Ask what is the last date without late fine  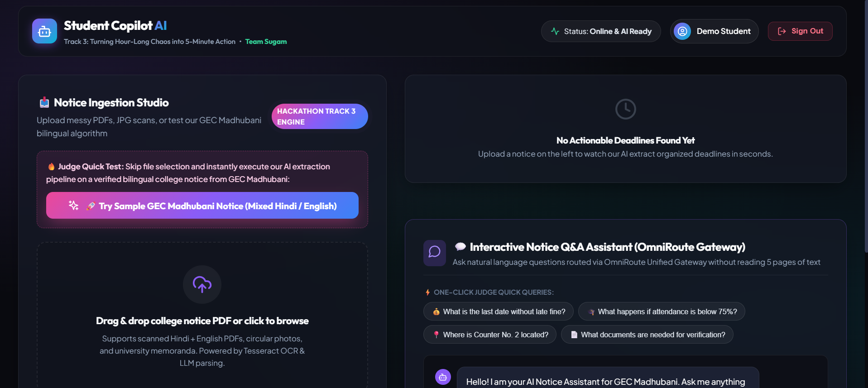pos(498,311)
